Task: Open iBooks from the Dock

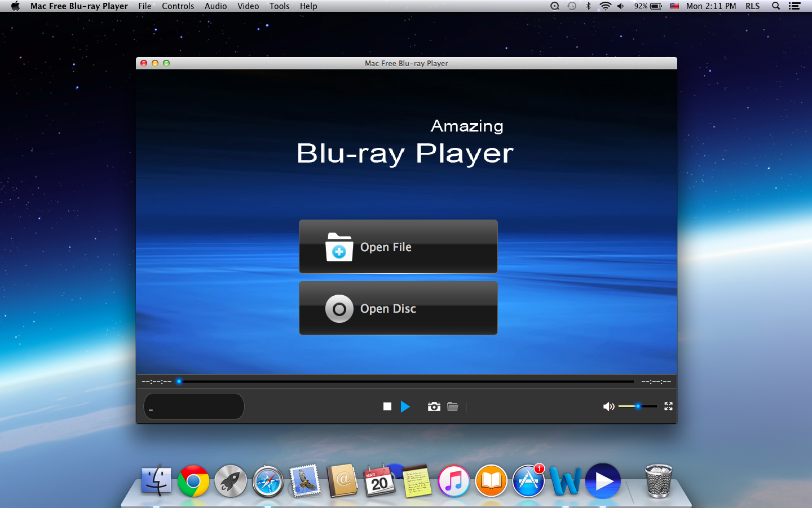Action: coord(491,481)
